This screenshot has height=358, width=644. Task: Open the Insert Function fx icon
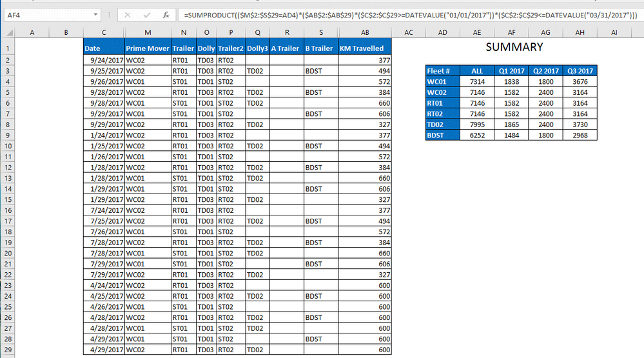[166, 15]
